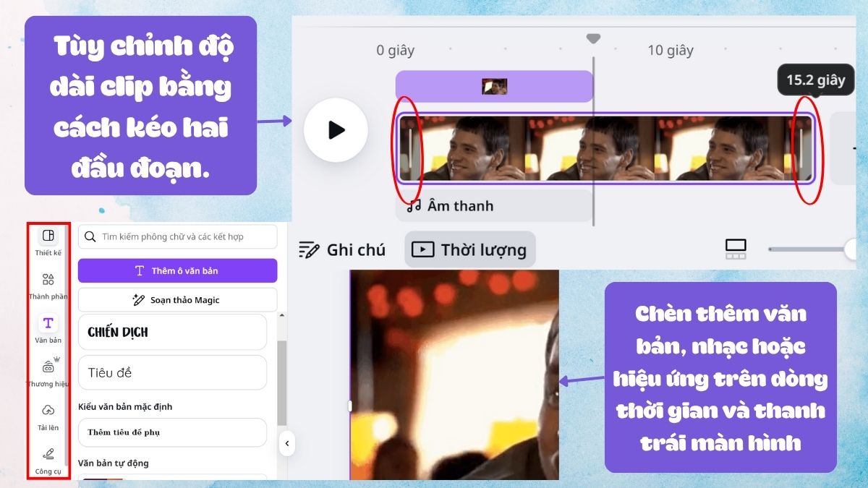
Task: Click the video canvas preview
Action: tap(454, 374)
